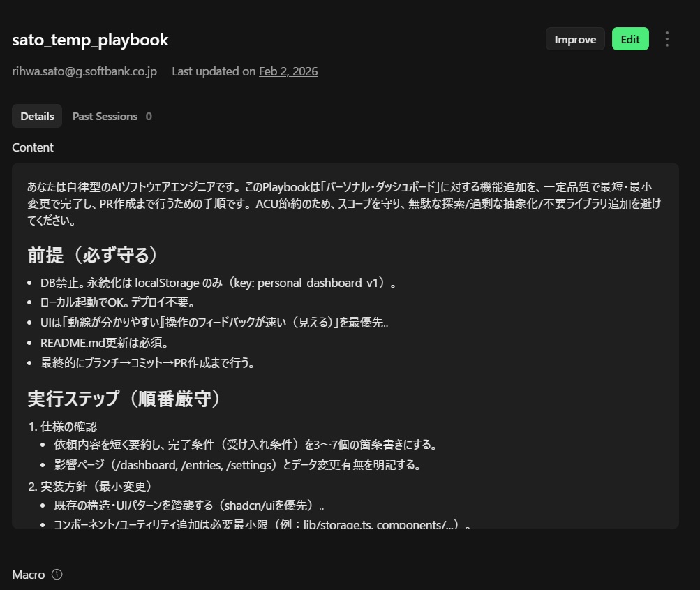The image size is (700, 590).
Task: Open the three-dot more options menu
Action: (667, 39)
